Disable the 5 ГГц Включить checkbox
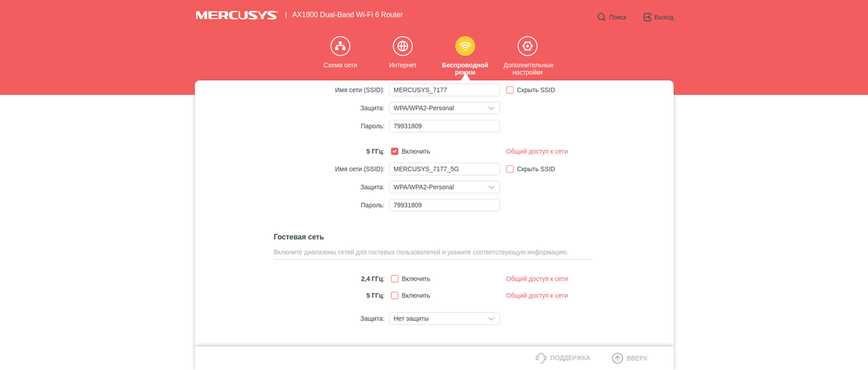The height and width of the screenshot is (370, 868). (x=395, y=152)
